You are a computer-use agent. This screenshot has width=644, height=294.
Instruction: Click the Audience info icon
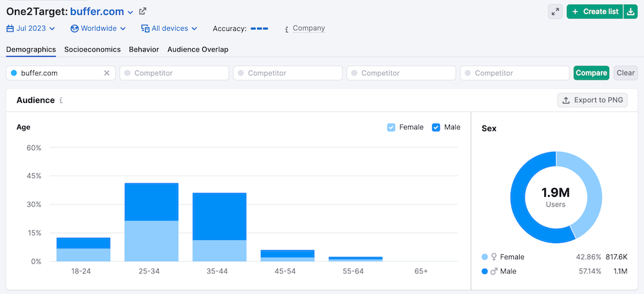click(61, 100)
